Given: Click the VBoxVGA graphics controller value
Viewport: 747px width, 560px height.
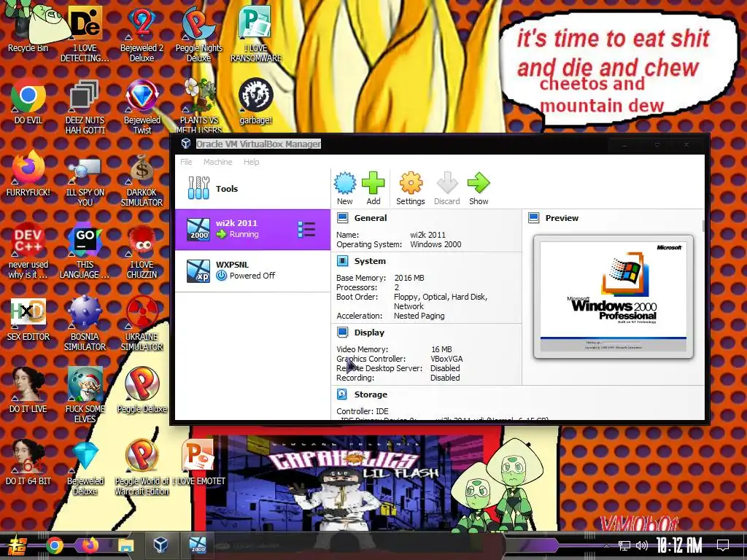Looking at the screenshot, I should (x=446, y=359).
